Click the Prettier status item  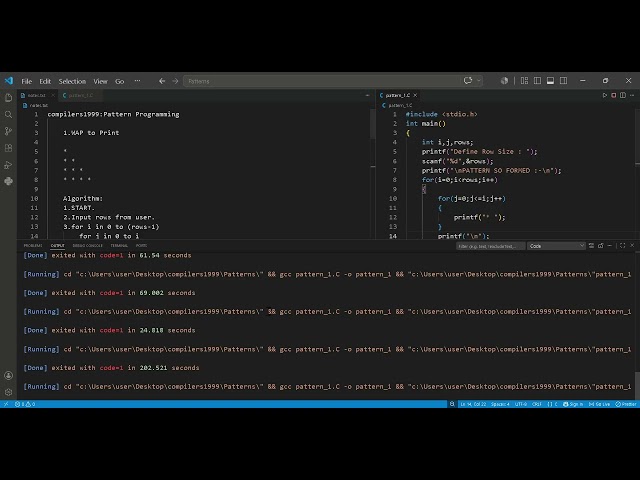pos(626,404)
